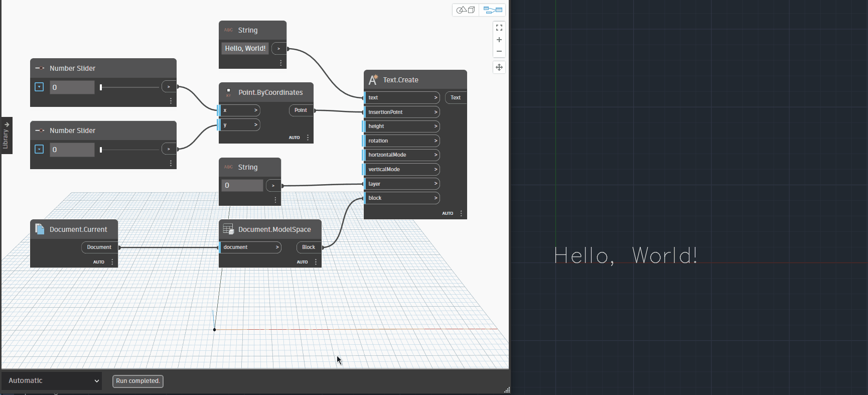Expand the first Number Slider settings

[x=39, y=87]
